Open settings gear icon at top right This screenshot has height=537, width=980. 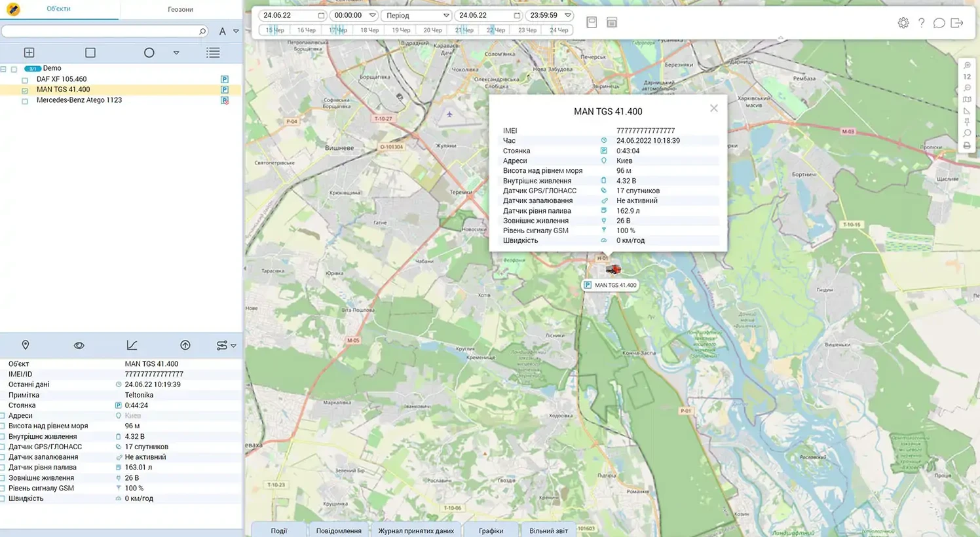coord(903,23)
